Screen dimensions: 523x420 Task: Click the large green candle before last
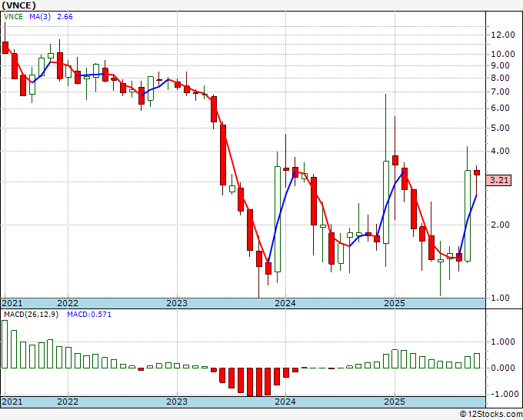468,215
